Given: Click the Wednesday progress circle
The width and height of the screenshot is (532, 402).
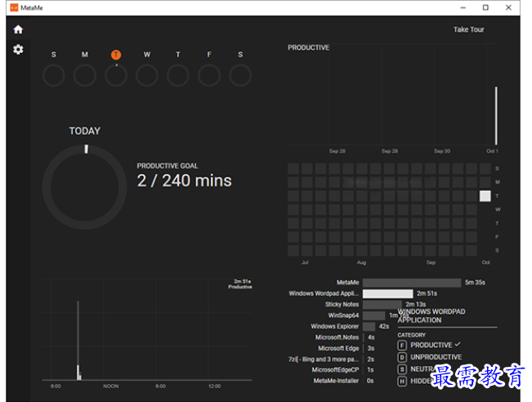Looking at the screenshot, I should tap(147, 76).
